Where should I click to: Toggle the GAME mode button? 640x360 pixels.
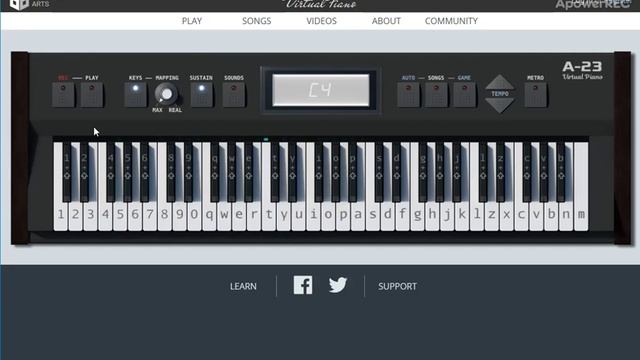(464, 95)
